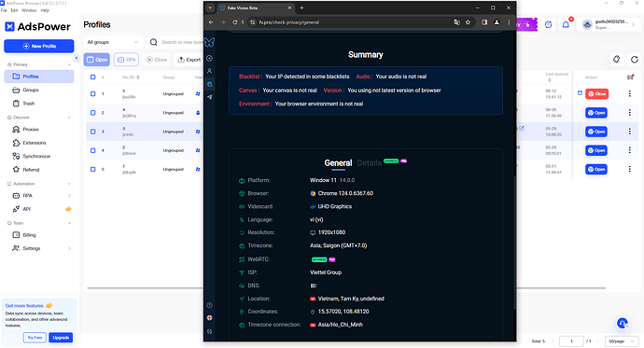
Task: Select checkbox for profile row 3
Action: click(x=92, y=132)
